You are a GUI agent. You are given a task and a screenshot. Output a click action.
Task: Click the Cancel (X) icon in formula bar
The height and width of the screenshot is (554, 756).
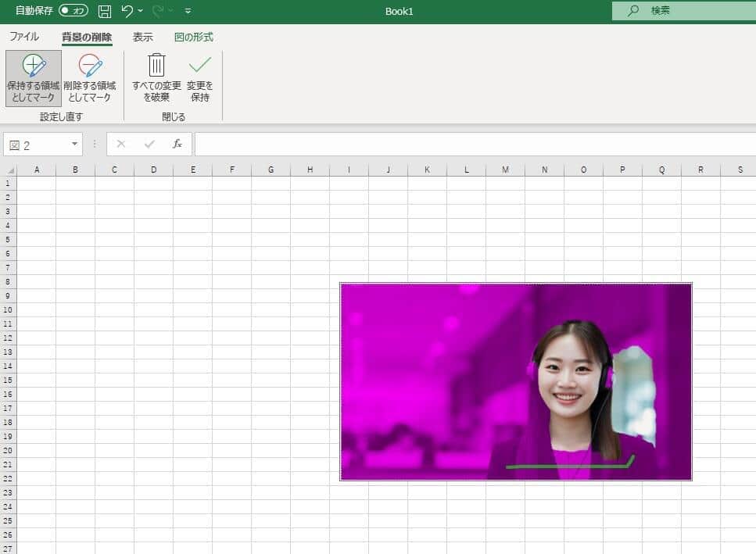point(120,144)
